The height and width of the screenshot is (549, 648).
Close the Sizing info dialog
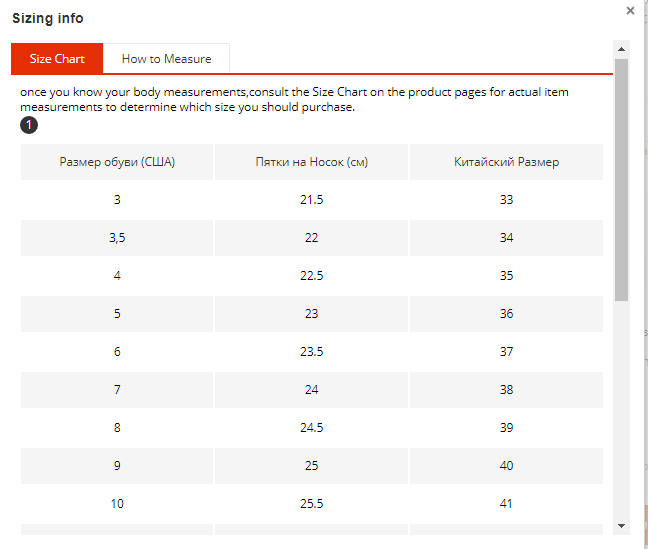click(630, 11)
